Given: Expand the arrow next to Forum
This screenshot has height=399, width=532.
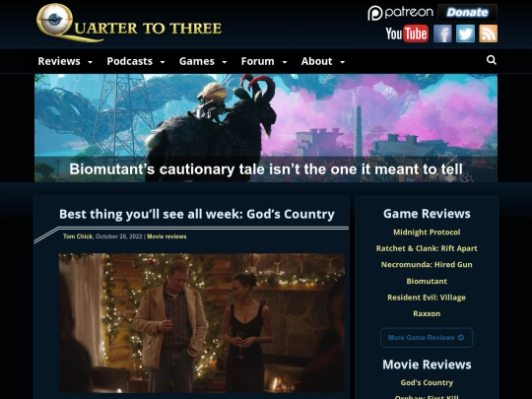Looking at the screenshot, I should (x=285, y=62).
